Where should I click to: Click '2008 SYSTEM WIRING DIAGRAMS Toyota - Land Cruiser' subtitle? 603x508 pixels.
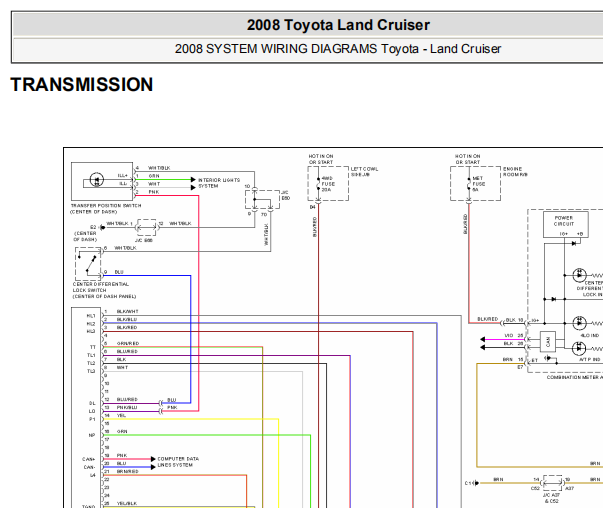[338, 49]
